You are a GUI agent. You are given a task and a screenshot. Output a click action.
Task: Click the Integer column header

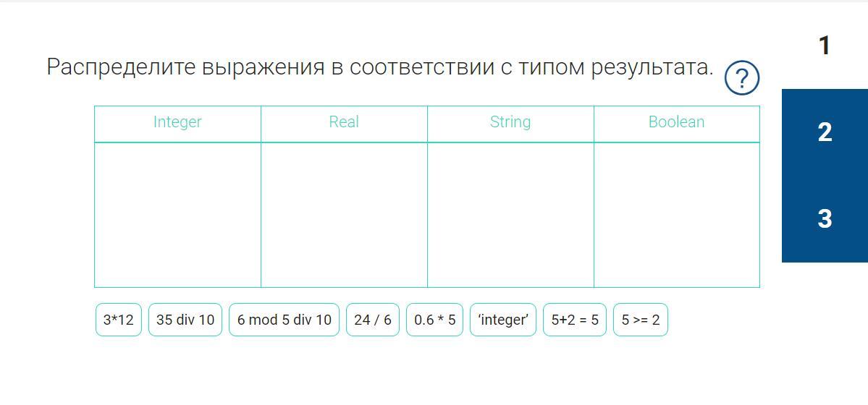point(177,122)
